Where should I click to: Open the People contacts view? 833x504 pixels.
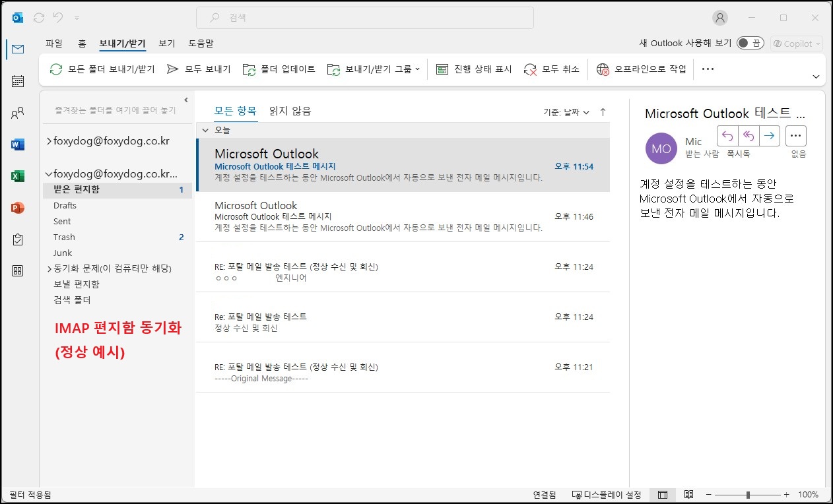click(x=18, y=113)
